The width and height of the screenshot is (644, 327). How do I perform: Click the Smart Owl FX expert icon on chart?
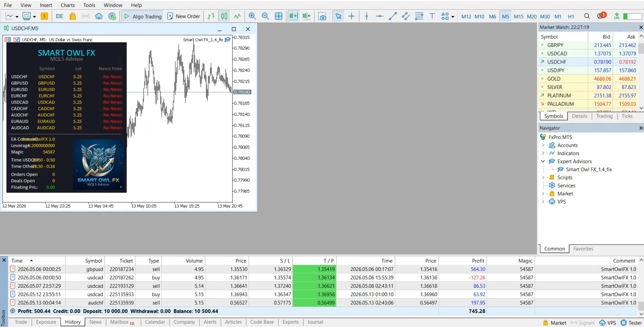click(x=228, y=40)
